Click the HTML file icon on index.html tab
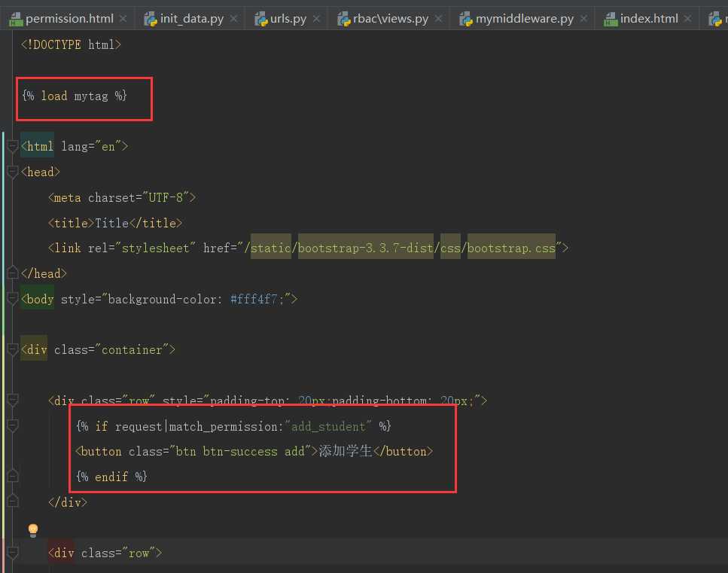This screenshot has width=728, height=573. point(611,19)
